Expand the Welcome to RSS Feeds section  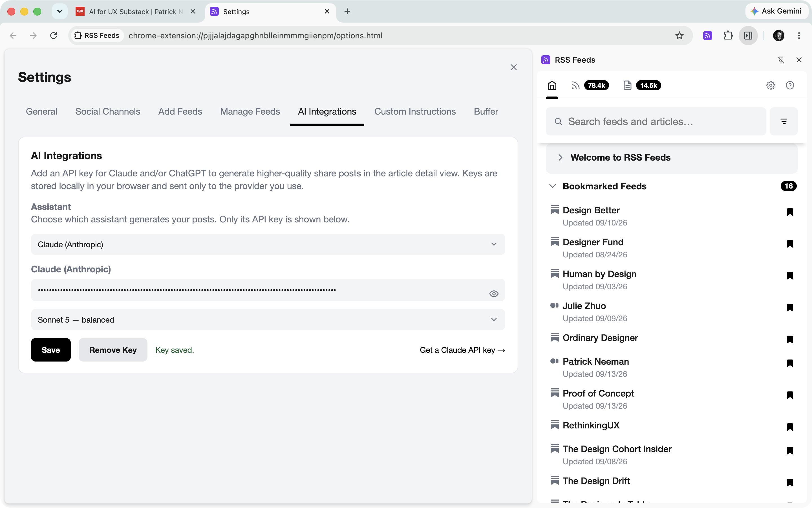click(671, 157)
